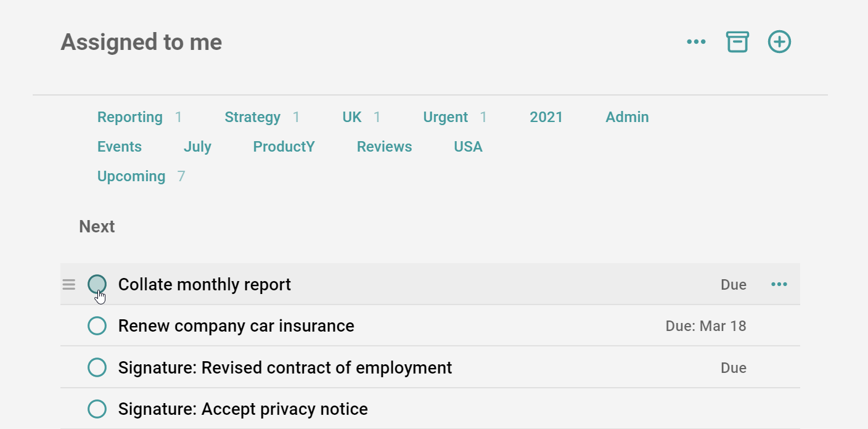Open more options for Collate monthly report

coord(779,284)
